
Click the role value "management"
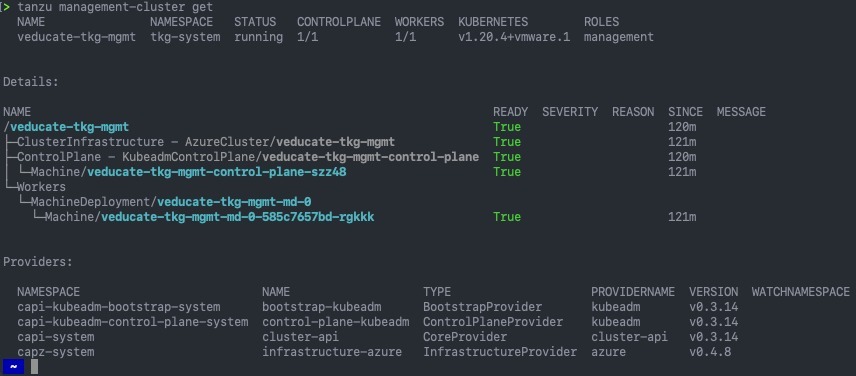(619, 37)
